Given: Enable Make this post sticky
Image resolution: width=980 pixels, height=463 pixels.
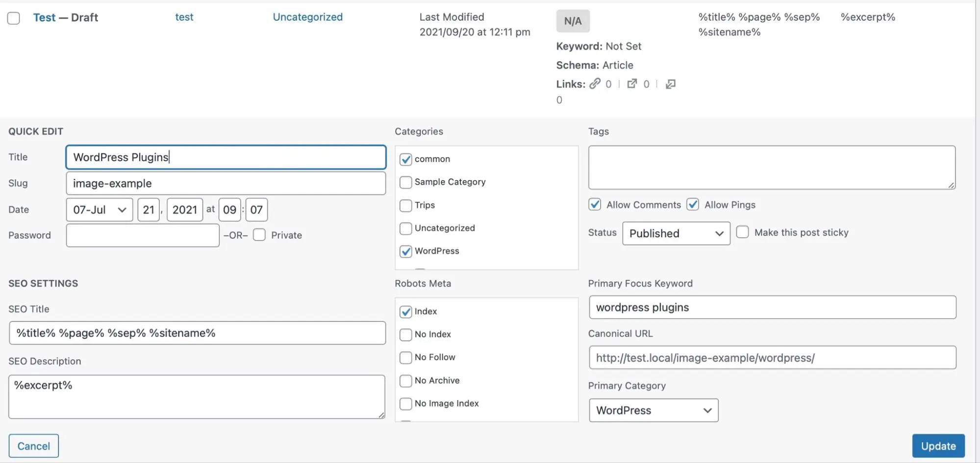Looking at the screenshot, I should tap(743, 232).
